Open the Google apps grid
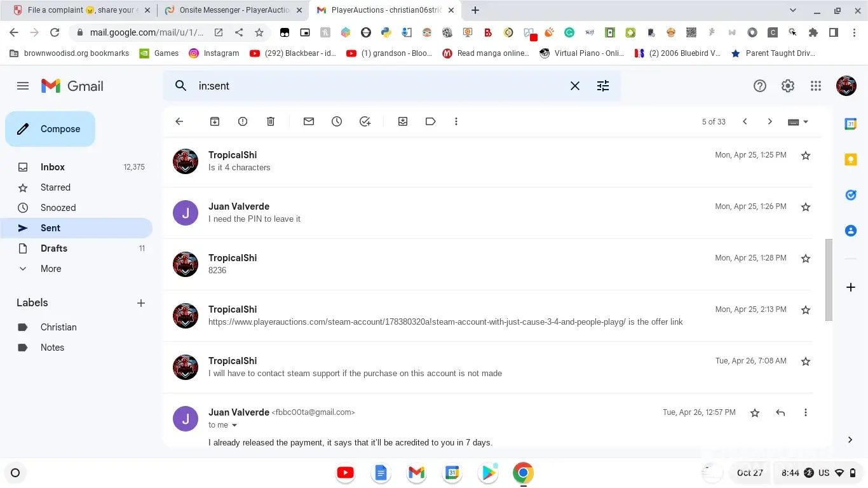868x488 pixels. coord(816,86)
